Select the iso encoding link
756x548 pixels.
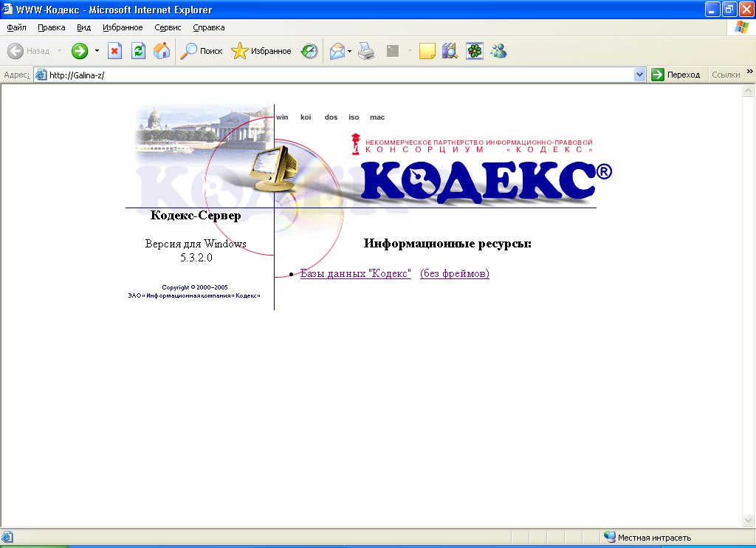[354, 117]
